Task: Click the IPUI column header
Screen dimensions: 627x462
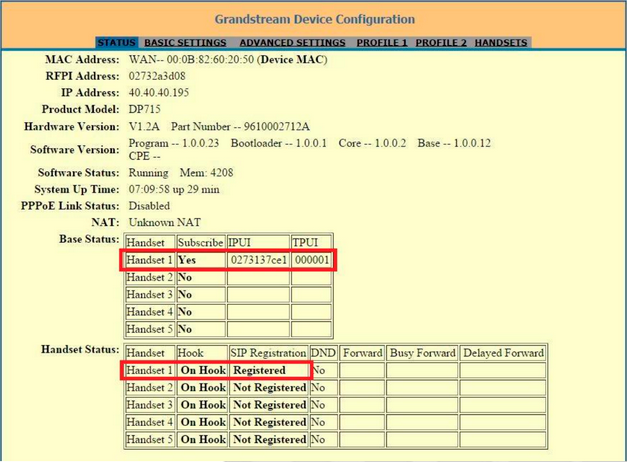Action: click(258, 242)
